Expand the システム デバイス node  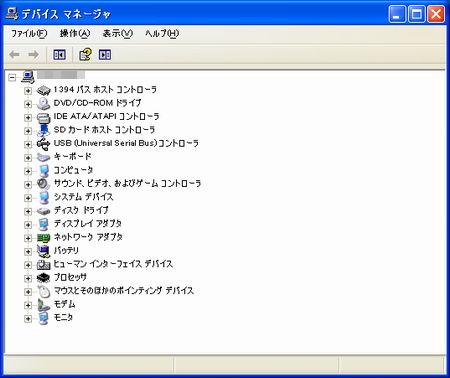28,198
